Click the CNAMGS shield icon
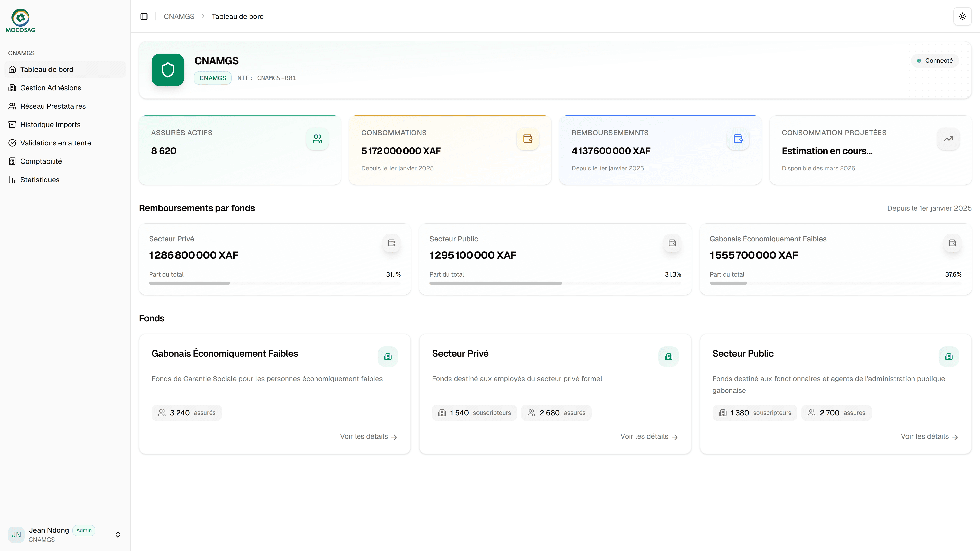This screenshot has width=980, height=551. (x=168, y=70)
